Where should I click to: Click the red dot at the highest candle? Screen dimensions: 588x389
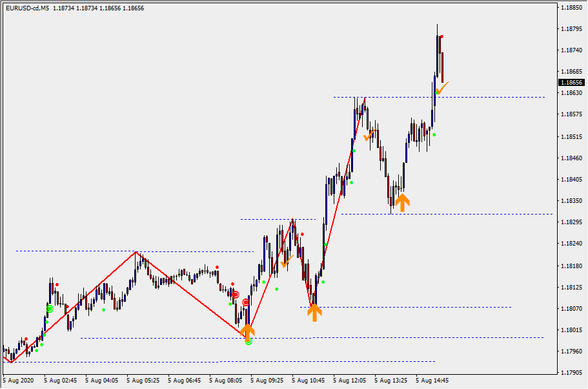[x=441, y=37]
